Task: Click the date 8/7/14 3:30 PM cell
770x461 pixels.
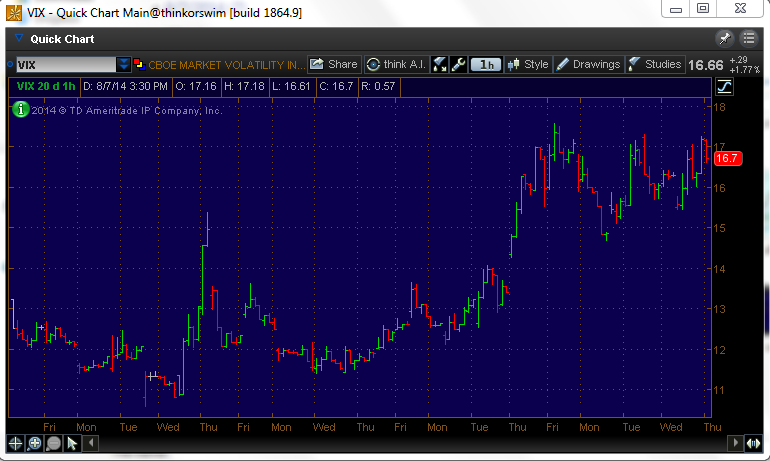Action: [125, 86]
